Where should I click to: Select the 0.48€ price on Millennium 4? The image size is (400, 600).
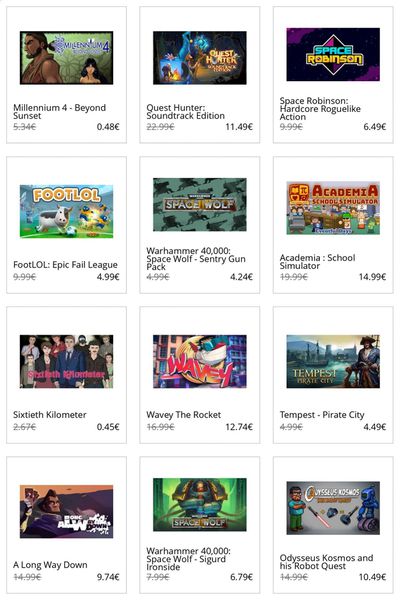click(108, 127)
